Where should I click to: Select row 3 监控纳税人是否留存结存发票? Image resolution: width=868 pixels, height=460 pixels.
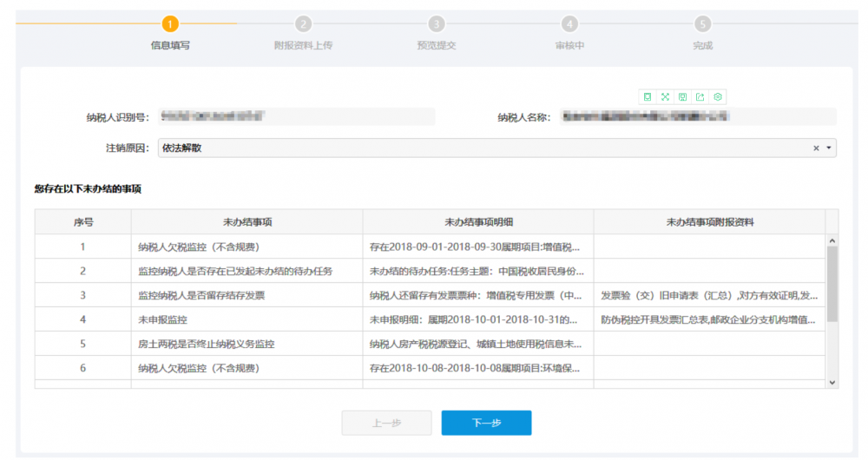[x=201, y=295]
